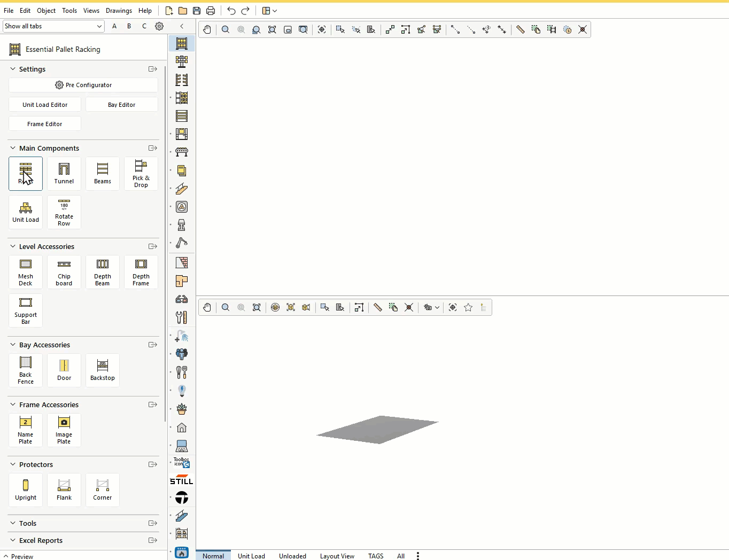Add an Upright protector
This screenshot has height=560, width=729.
(26, 489)
